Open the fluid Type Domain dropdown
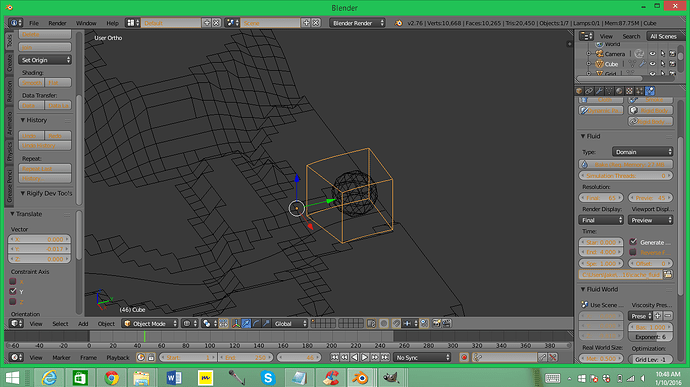The height and width of the screenshot is (387, 690). (x=643, y=152)
